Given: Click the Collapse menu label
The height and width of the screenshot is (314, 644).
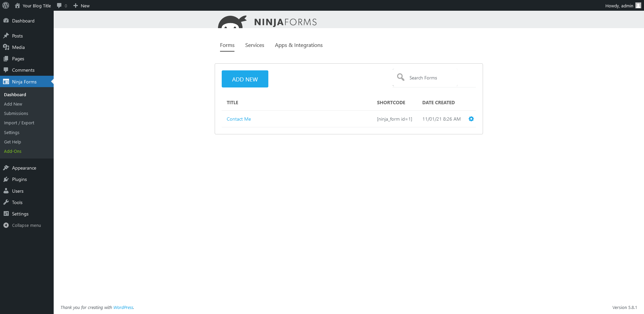Looking at the screenshot, I should 26,225.
